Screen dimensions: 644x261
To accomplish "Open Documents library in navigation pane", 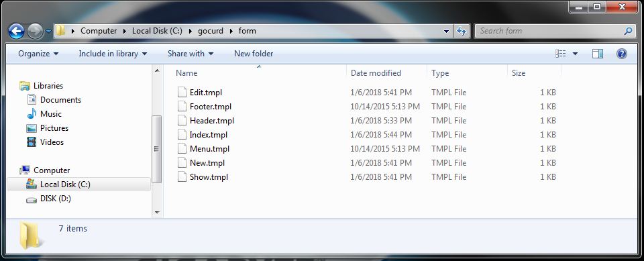I will click(x=60, y=100).
